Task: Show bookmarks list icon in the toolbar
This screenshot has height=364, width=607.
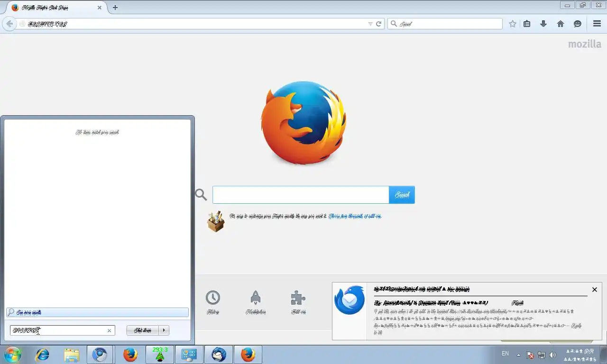Action: (527, 24)
